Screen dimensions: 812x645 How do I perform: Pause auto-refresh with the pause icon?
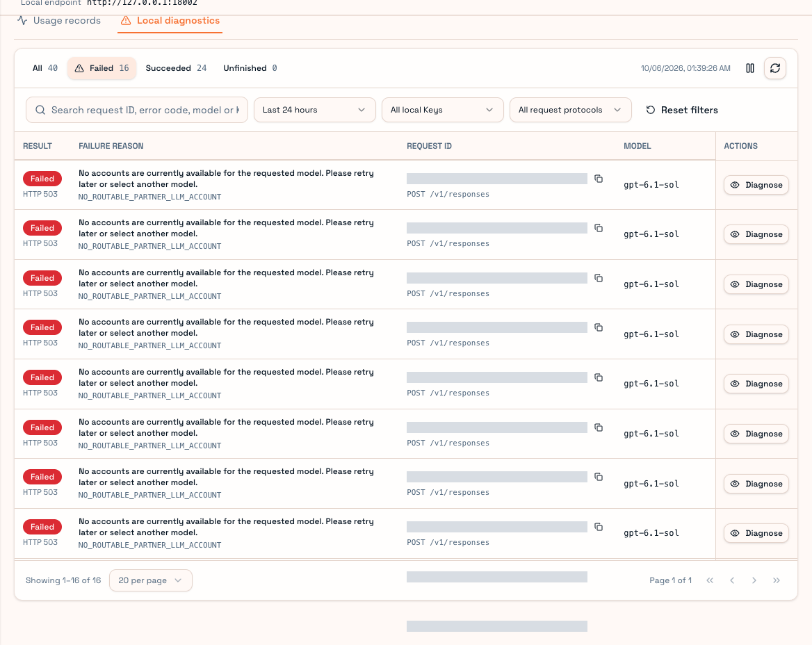[x=750, y=68]
